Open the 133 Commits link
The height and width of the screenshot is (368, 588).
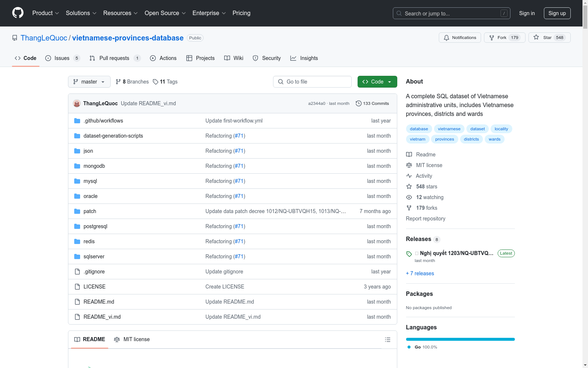(372, 103)
